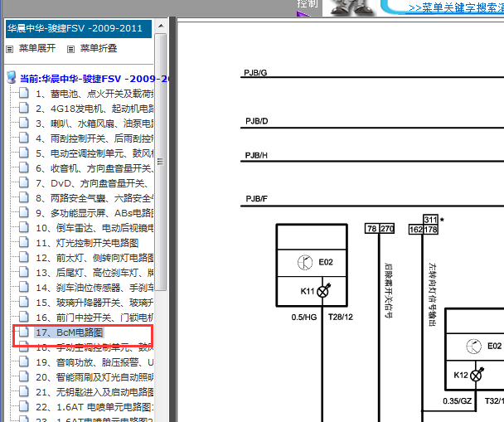Viewport: 504px width, 422px height.
Task: Open item 16 前门中控开关、门锁电机
Action: tap(94, 318)
